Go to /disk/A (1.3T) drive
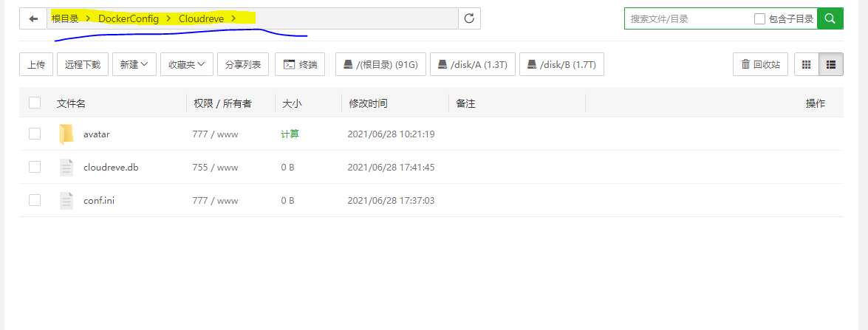The image size is (868, 330). point(473,64)
